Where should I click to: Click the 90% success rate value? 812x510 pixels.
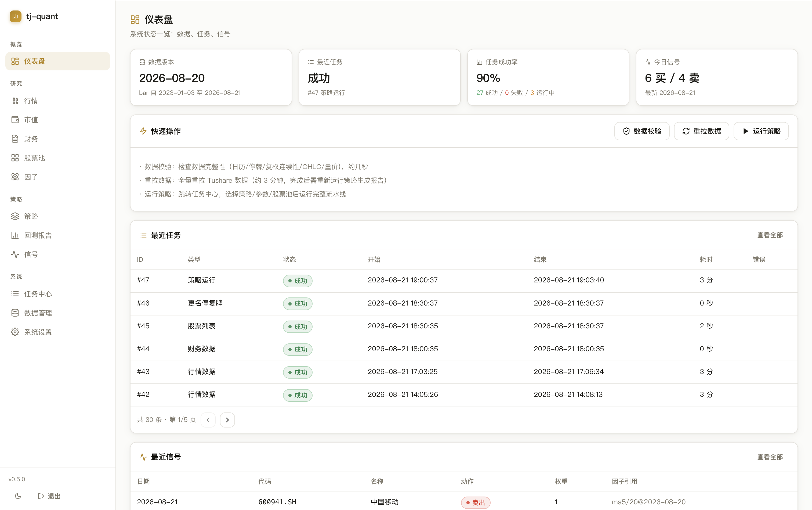point(488,78)
